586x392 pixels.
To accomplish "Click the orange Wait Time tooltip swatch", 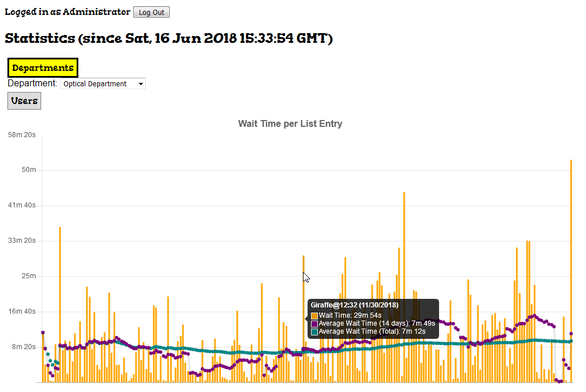I will pos(314,315).
